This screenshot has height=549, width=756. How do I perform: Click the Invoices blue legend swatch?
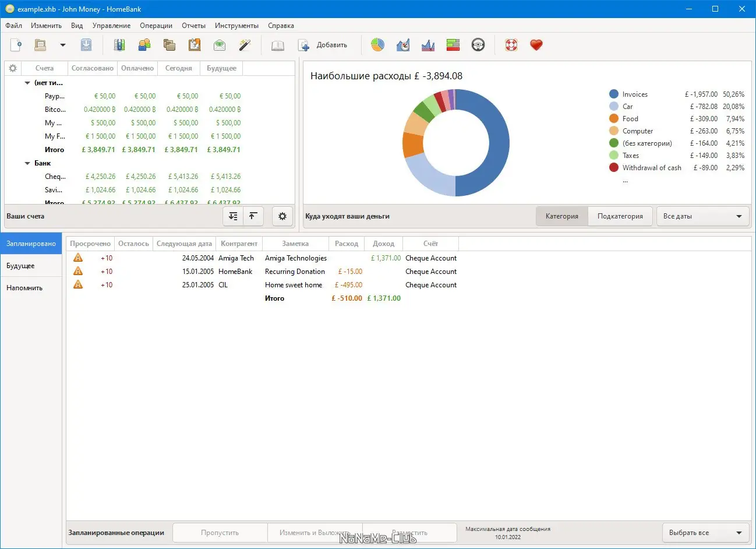click(614, 94)
